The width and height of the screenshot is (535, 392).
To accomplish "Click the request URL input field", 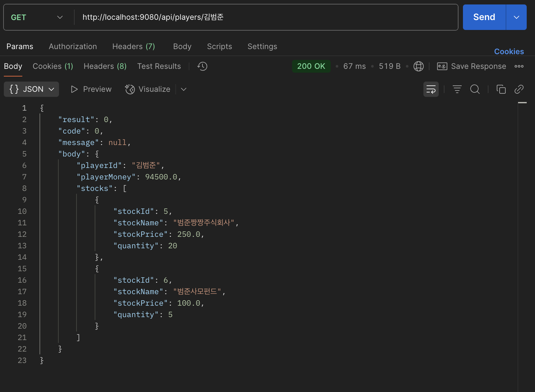I will [x=266, y=17].
